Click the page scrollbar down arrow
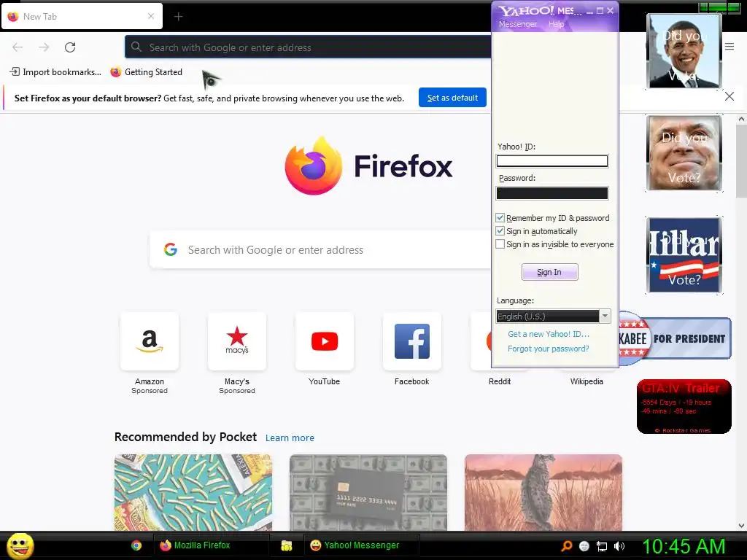Screen dimensions: 747x560 click(741, 526)
